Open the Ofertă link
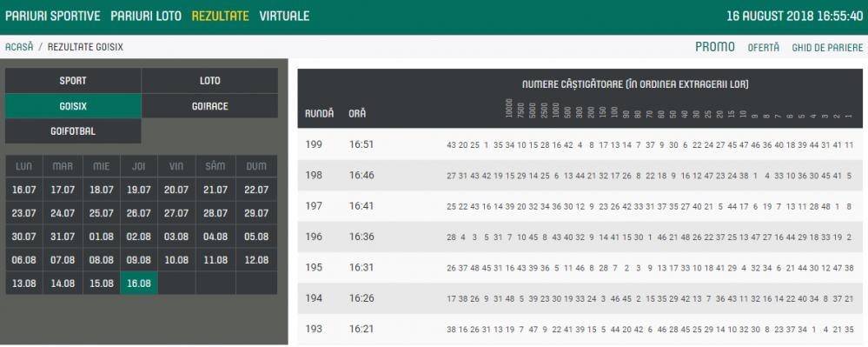Screen dimensions: 868x347 click(x=764, y=48)
